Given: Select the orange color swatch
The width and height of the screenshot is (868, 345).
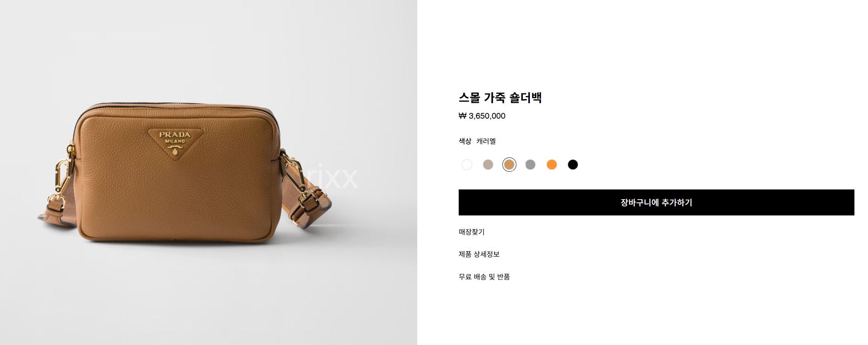Looking at the screenshot, I should click(x=551, y=165).
